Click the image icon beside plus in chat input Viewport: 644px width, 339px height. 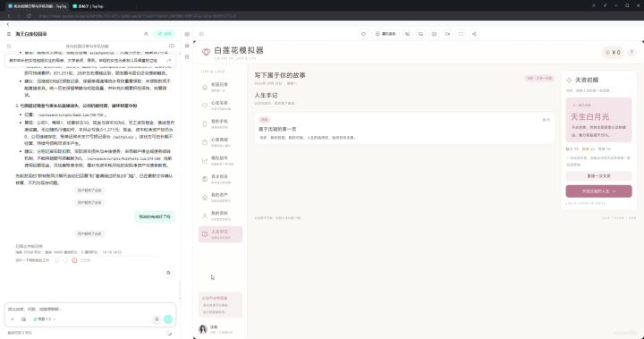tap(23, 319)
